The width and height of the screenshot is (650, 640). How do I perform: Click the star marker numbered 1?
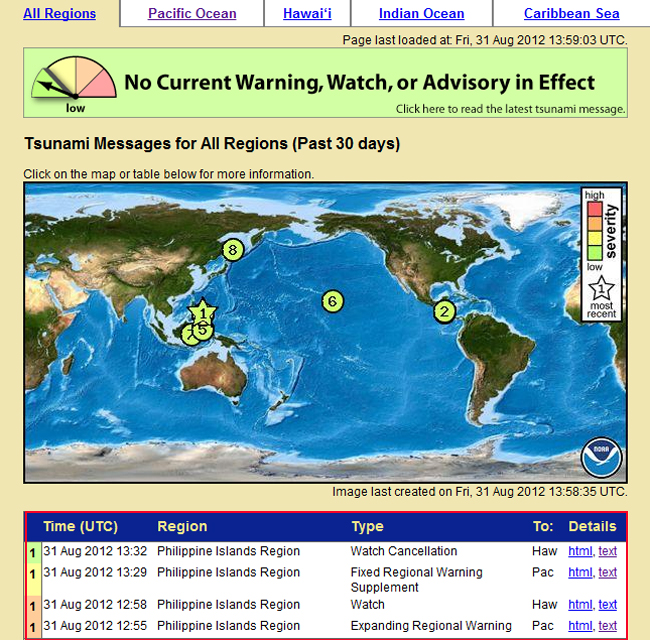(202, 312)
